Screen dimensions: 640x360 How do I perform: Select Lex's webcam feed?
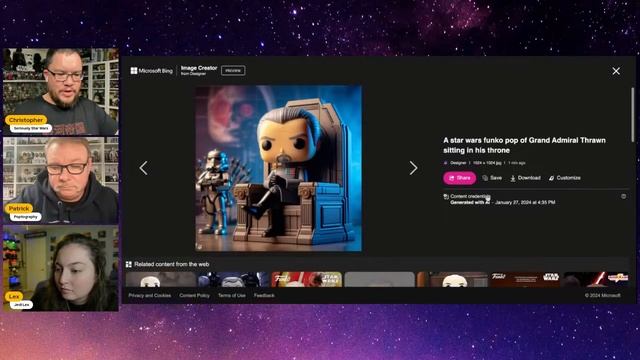pyautogui.click(x=61, y=269)
